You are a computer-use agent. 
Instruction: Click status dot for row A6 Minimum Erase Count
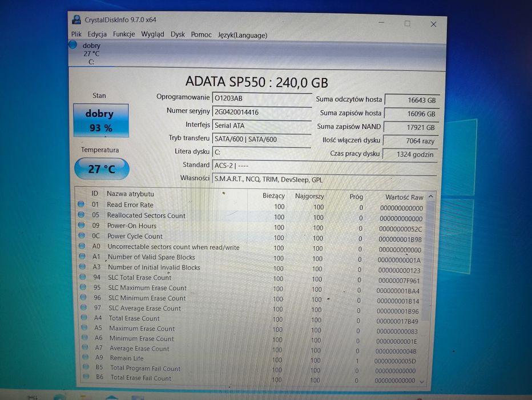pos(85,338)
